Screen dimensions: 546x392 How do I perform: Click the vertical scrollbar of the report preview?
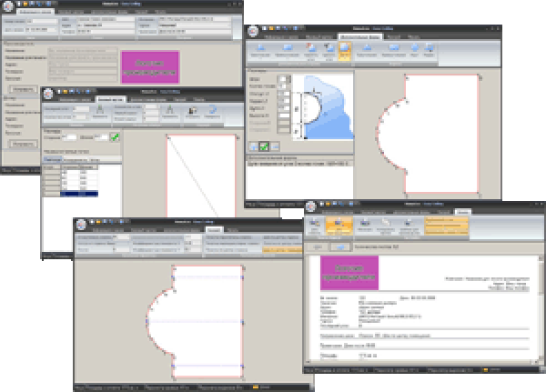tap(541, 309)
